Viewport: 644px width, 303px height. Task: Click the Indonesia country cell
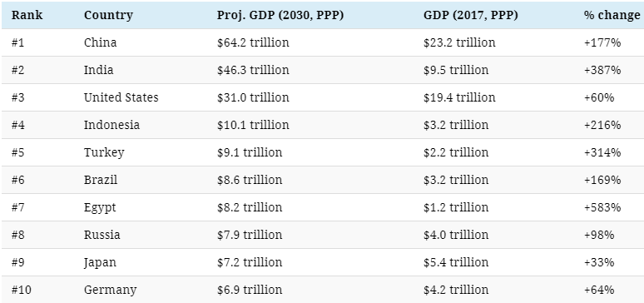(111, 125)
